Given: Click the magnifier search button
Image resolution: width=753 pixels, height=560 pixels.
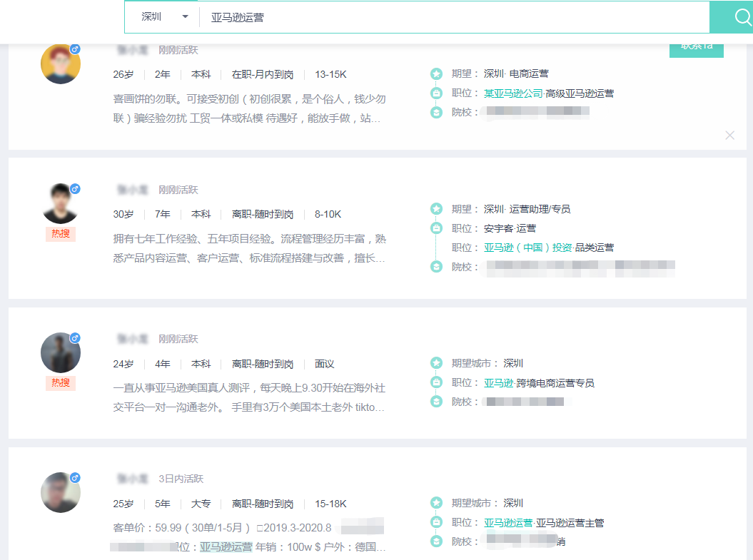Looking at the screenshot, I should click(x=733, y=17).
